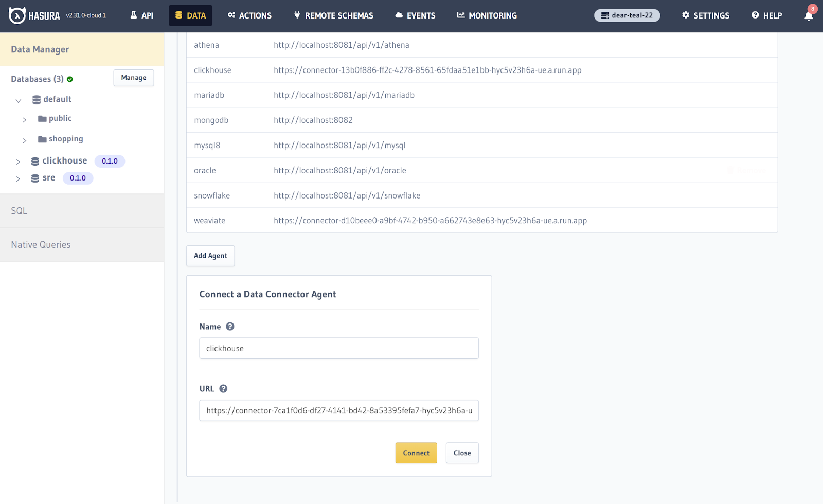Image resolution: width=823 pixels, height=504 pixels.
Task: Click the oracle agent name
Action: coord(205,171)
